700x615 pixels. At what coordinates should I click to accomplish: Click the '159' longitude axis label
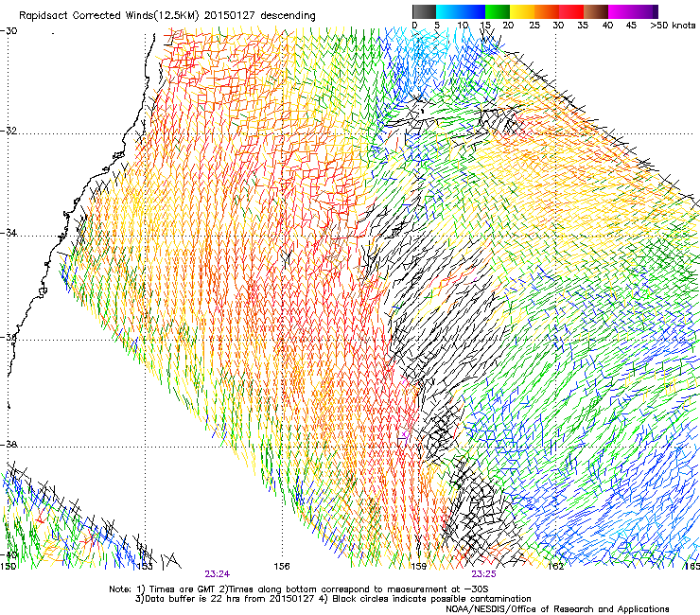click(x=418, y=567)
